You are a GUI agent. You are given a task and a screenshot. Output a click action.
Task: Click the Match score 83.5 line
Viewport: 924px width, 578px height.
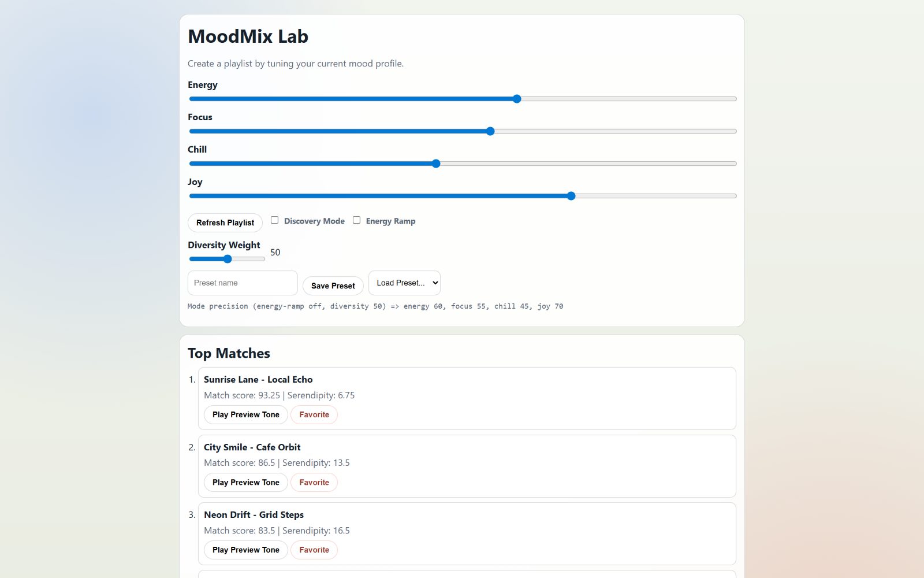pyautogui.click(x=277, y=531)
